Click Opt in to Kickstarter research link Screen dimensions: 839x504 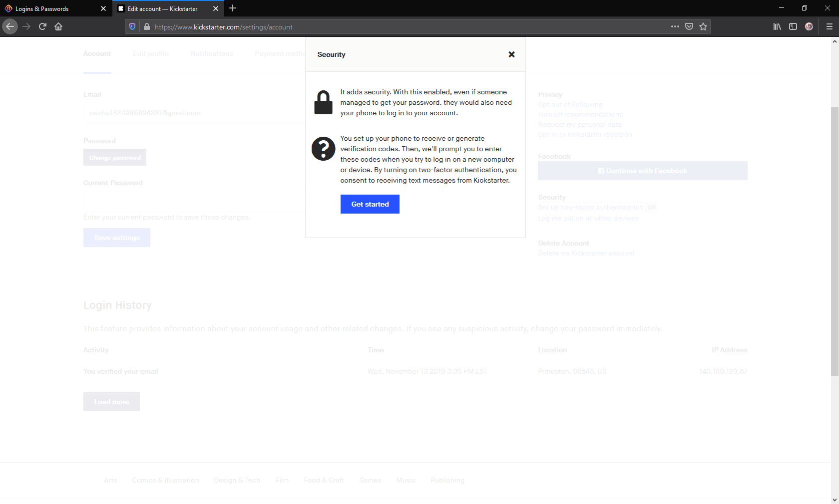coord(585,134)
